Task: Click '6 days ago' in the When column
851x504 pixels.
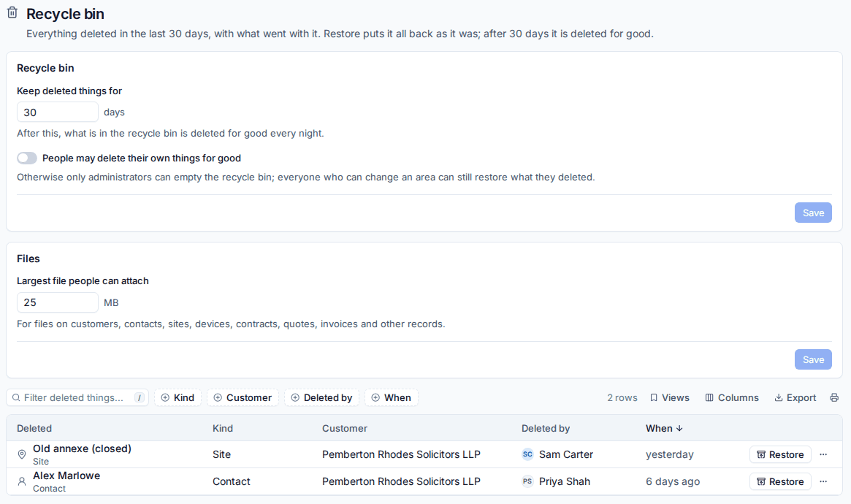Action: 673,482
